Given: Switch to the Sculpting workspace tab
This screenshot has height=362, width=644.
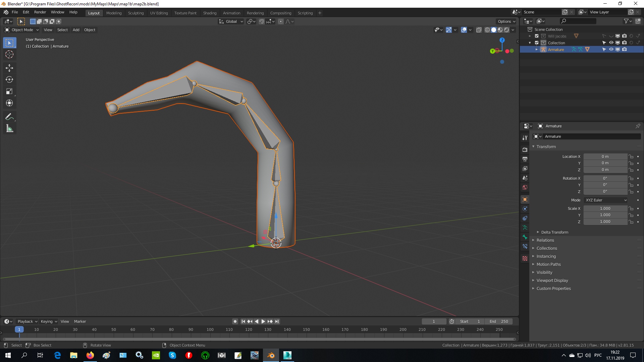Looking at the screenshot, I should tap(136, 13).
